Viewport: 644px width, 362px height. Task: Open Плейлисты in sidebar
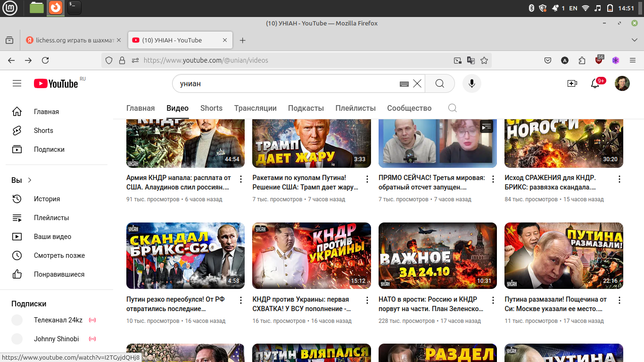[x=57, y=218]
